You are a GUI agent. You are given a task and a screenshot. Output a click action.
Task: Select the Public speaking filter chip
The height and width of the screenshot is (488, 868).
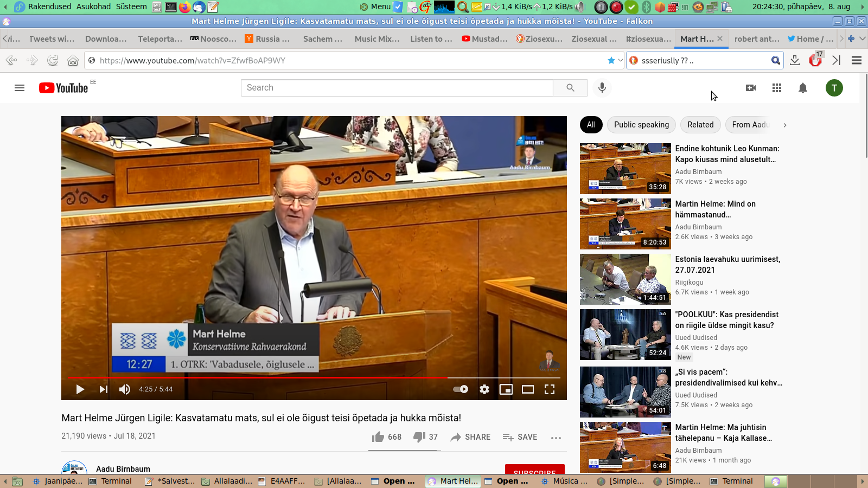click(x=641, y=125)
